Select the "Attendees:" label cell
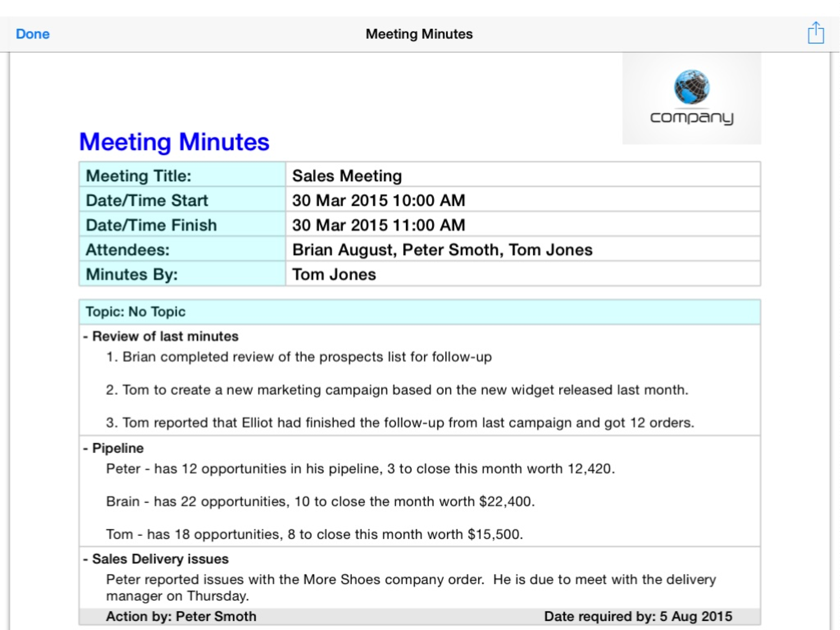 coord(182,249)
